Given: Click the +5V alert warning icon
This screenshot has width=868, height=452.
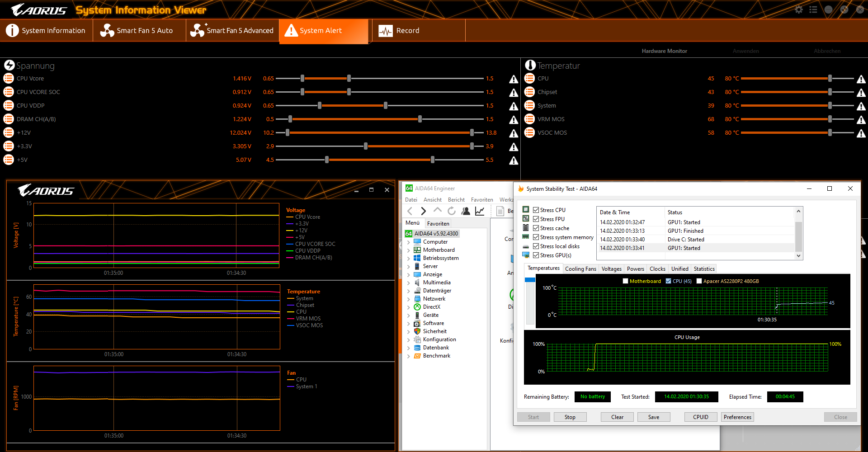Looking at the screenshot, I should click(514, 160).
